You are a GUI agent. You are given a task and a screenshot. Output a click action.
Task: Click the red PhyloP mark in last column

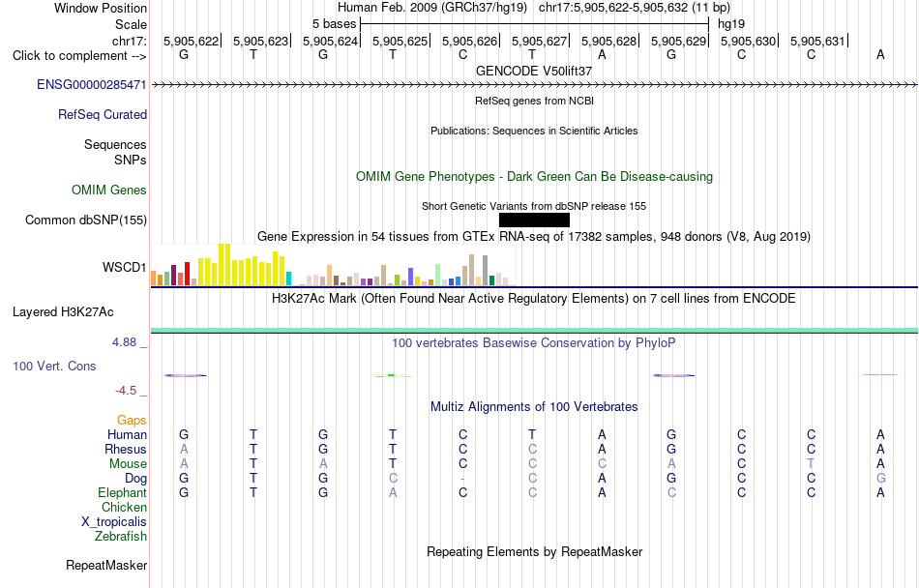pos(880,375)
